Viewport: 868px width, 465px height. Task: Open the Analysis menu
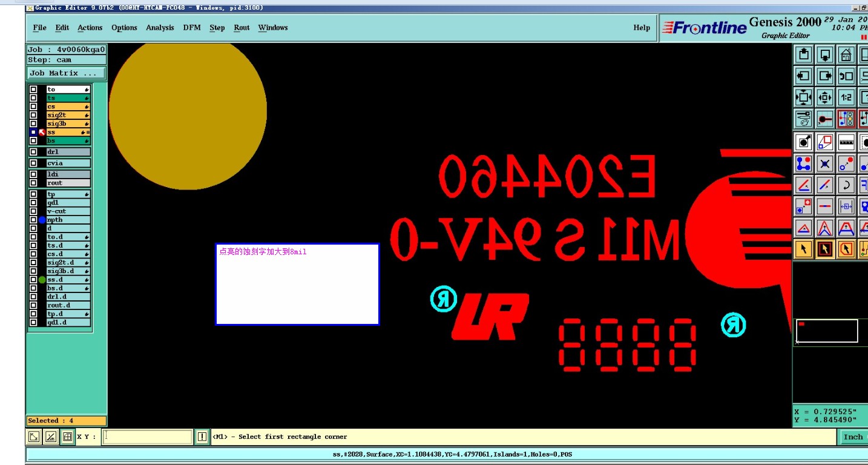point(160,28)
